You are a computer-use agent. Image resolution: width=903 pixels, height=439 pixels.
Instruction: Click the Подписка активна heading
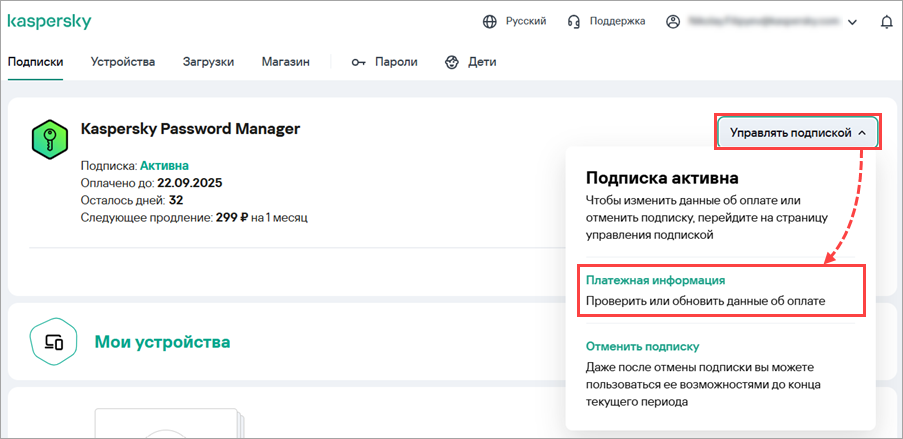coord(662,177)
